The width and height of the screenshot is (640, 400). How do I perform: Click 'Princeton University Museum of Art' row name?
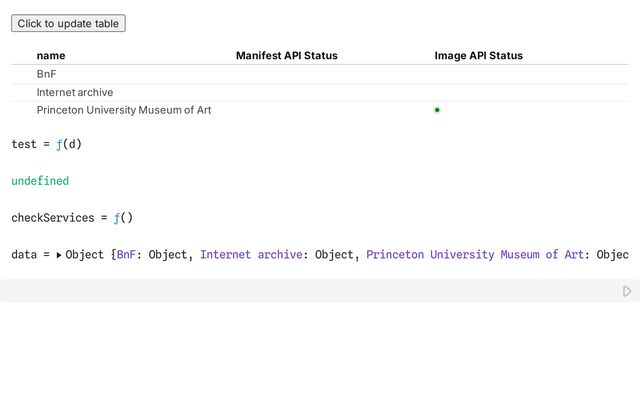point(124,110)
